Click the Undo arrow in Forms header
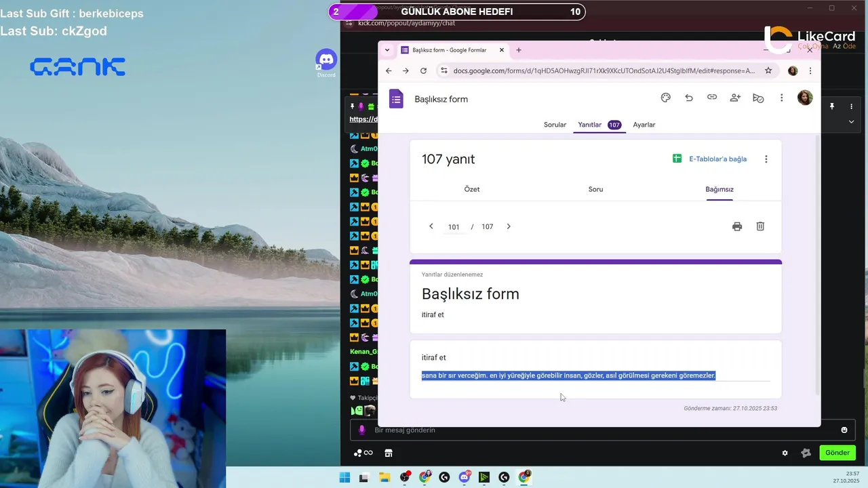868x488 pixels. [x=689, y=98]
